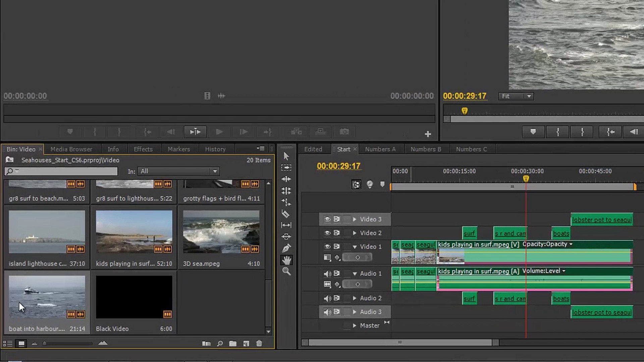Image resolution: width=644 pixels, height=362 pixels.
Task: Expand the Video 3 track
Action: click(x=355, y=219)
